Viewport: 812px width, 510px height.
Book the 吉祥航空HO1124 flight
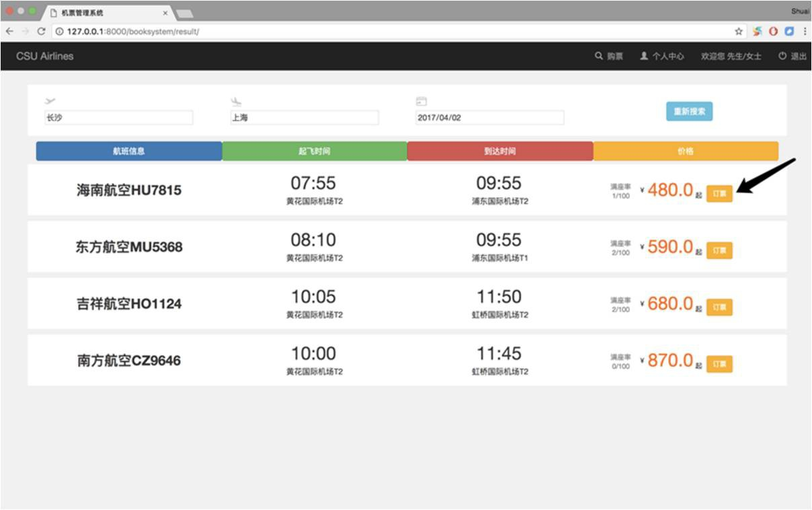(719, 307)
